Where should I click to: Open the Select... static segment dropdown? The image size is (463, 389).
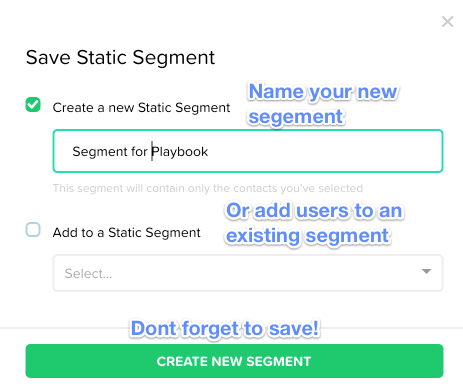point(248,273)
